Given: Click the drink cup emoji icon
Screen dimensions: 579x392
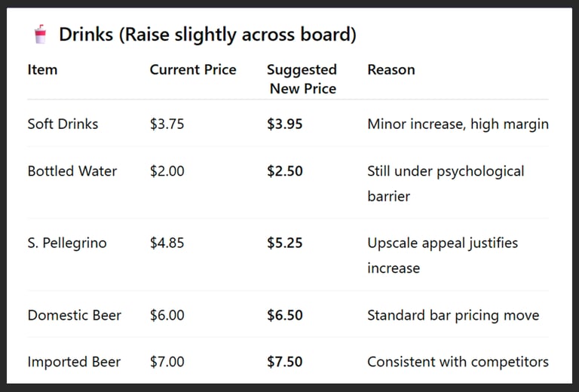Looking at the screenshot, I should pyautogui.click(x=40, y=35).
